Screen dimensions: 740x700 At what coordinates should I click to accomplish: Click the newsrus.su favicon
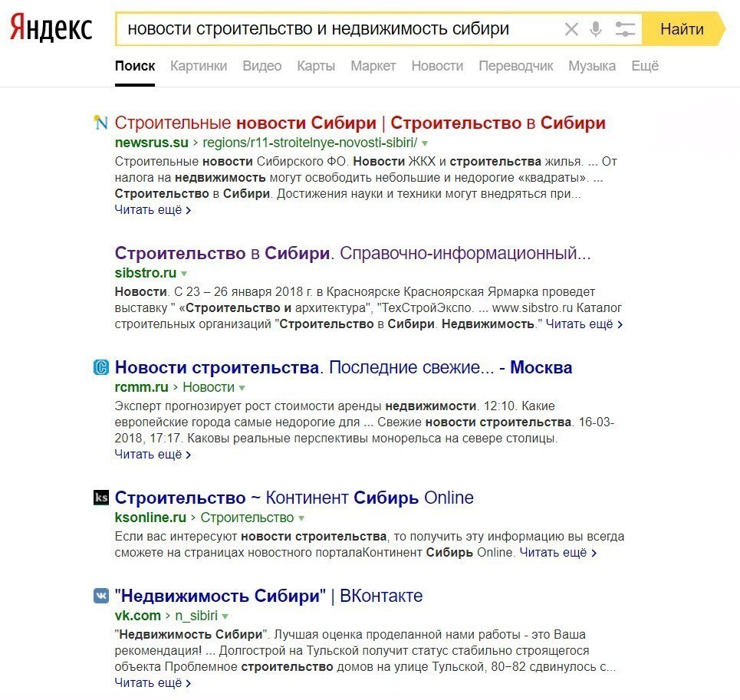pos(100,123)
